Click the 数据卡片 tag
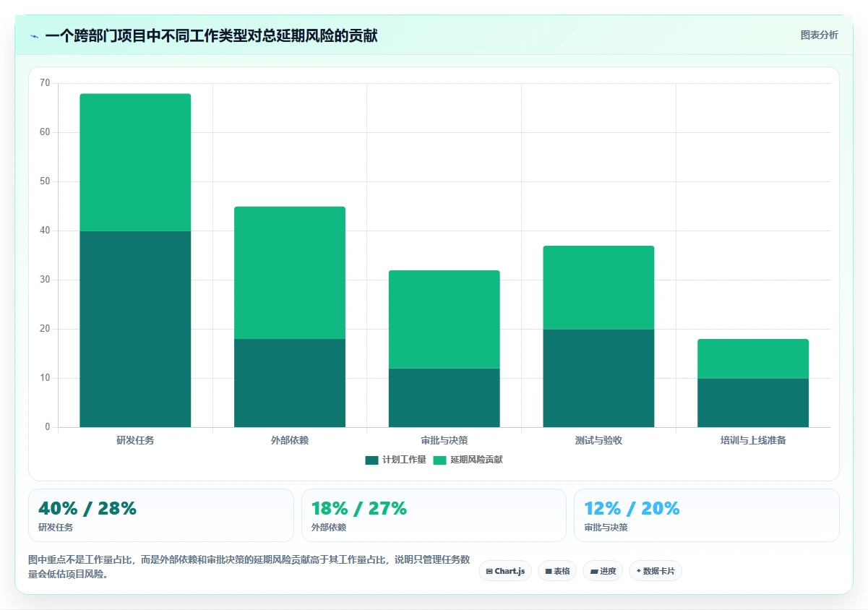 (656, 571)
